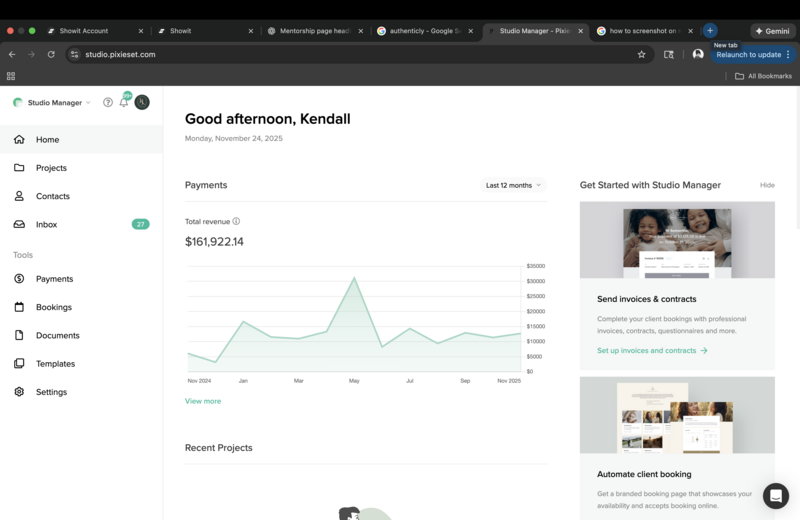Expand the Studio Manager app switcher
The image size is (800, 520).
pos(52,102)
